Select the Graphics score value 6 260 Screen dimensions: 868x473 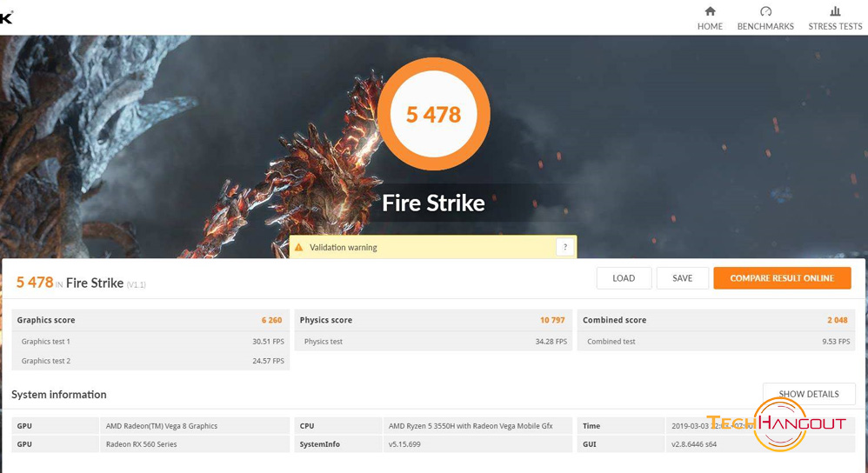coord(272,320)
